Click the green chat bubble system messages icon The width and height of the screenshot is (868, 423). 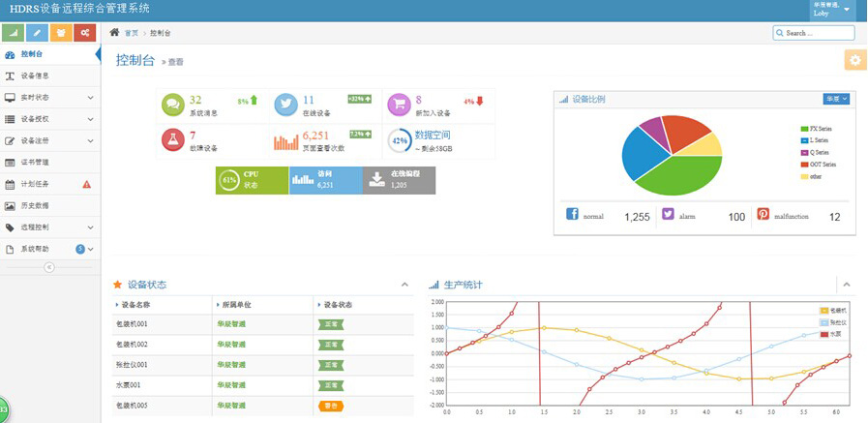[x=173, y=105]
